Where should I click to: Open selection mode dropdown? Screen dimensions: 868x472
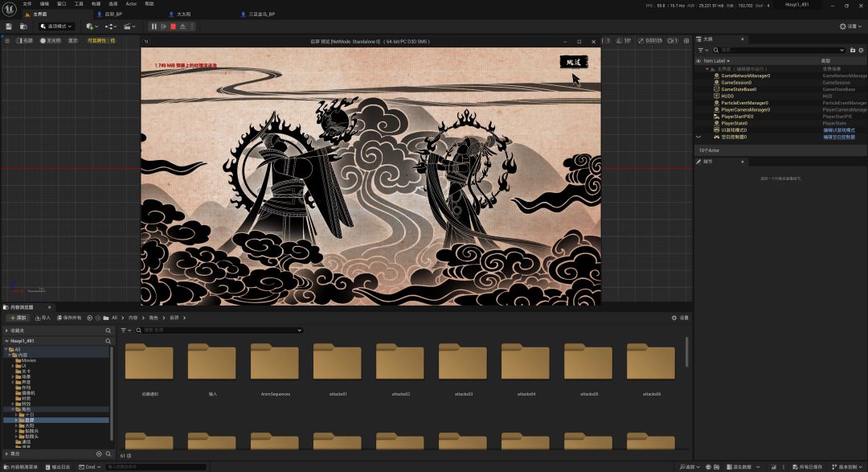click(56, 26)
